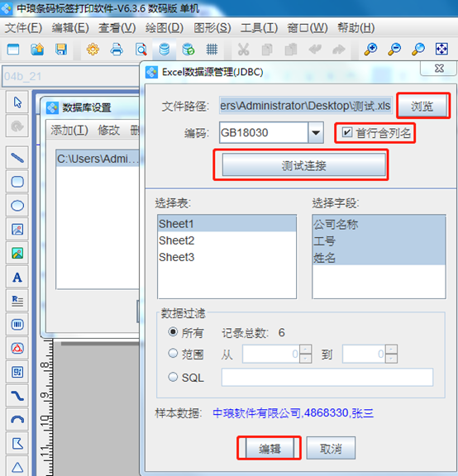Toggle 首行含列名 checkbox
458x476 pixels.
coord(346,132)
